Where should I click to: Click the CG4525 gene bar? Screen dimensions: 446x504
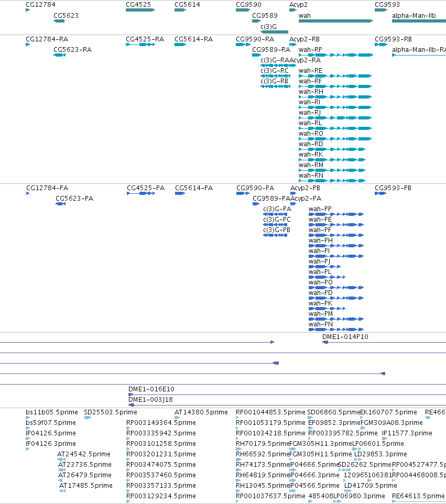(140, 10)
